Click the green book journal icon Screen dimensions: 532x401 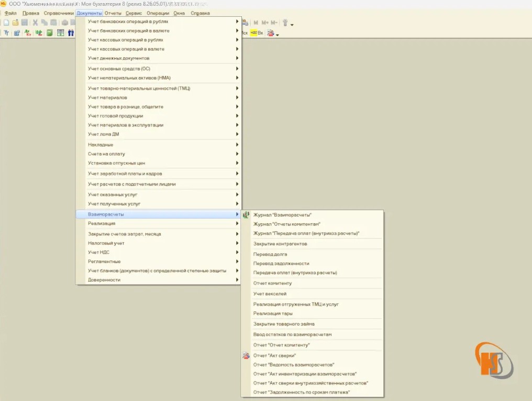[x=50, y=33]
